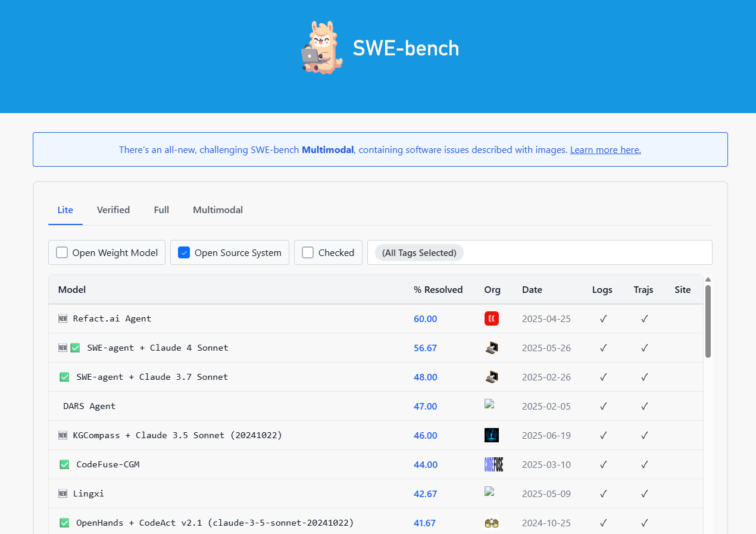Switch to the Lite tab

coord(65,210)
